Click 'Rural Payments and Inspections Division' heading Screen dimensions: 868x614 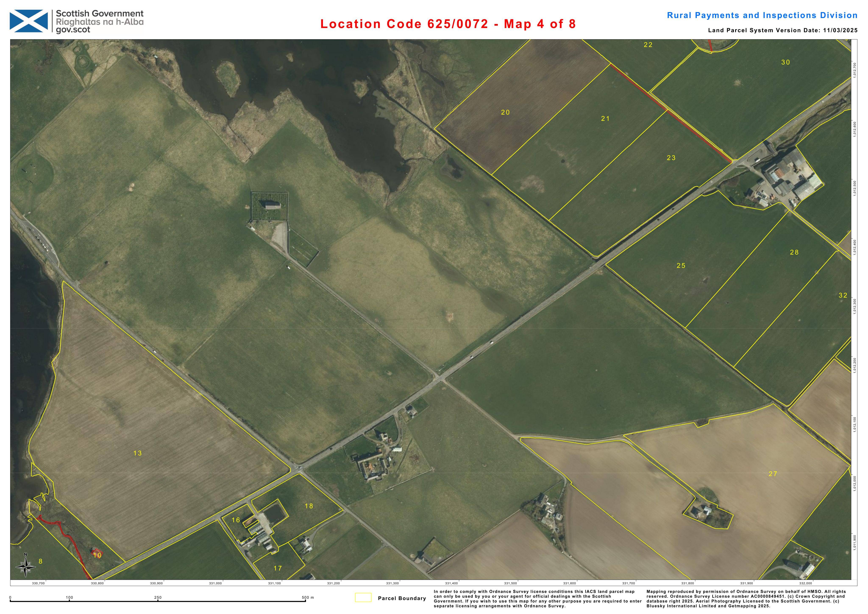(x=762, y=15)
